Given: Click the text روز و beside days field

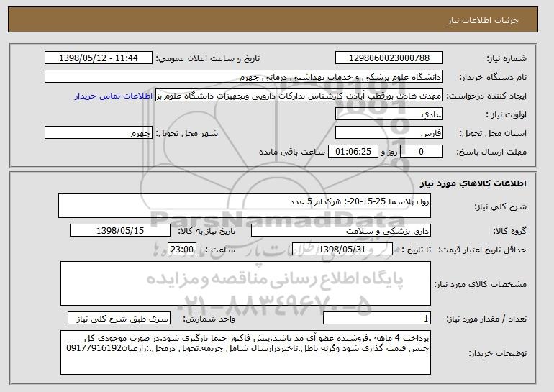Looking at the screenshot, I should tap(389, 152).
